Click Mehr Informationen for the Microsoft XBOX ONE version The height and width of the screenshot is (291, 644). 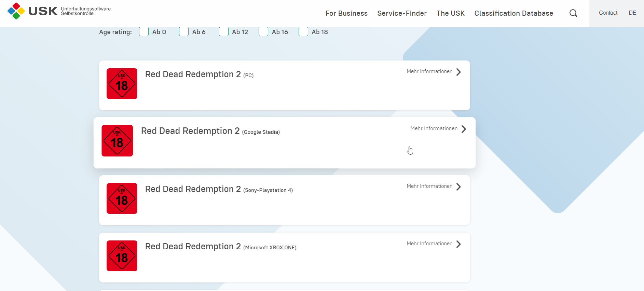point(429,244)
